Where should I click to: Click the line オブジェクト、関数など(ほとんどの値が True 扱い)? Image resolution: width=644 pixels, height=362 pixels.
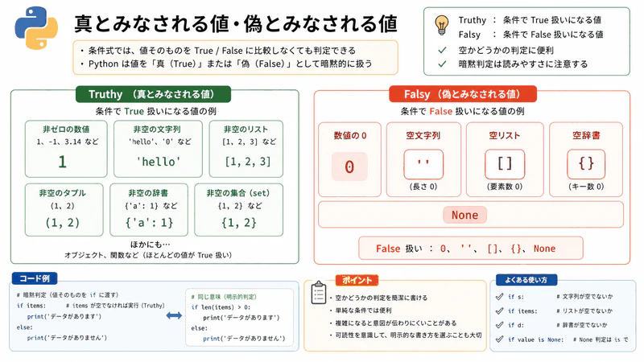coord(148,255)
